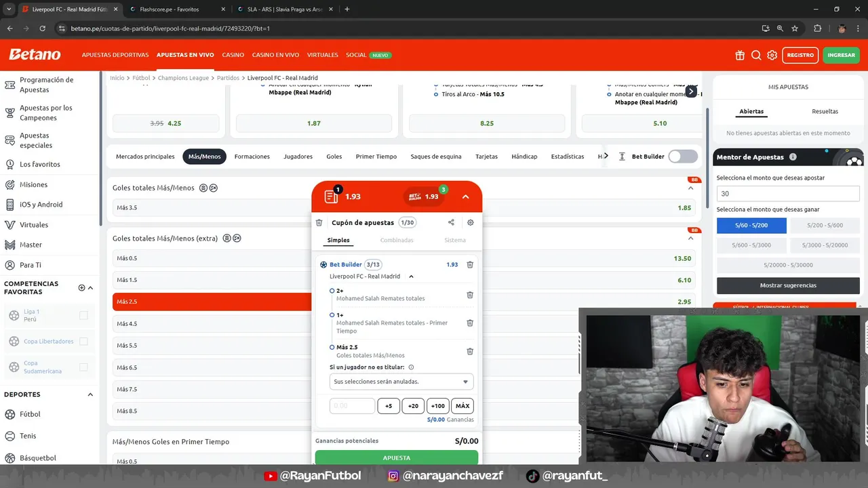868x488 pixels.
Task: Reload the page in browser
Action: click(42, 28)
